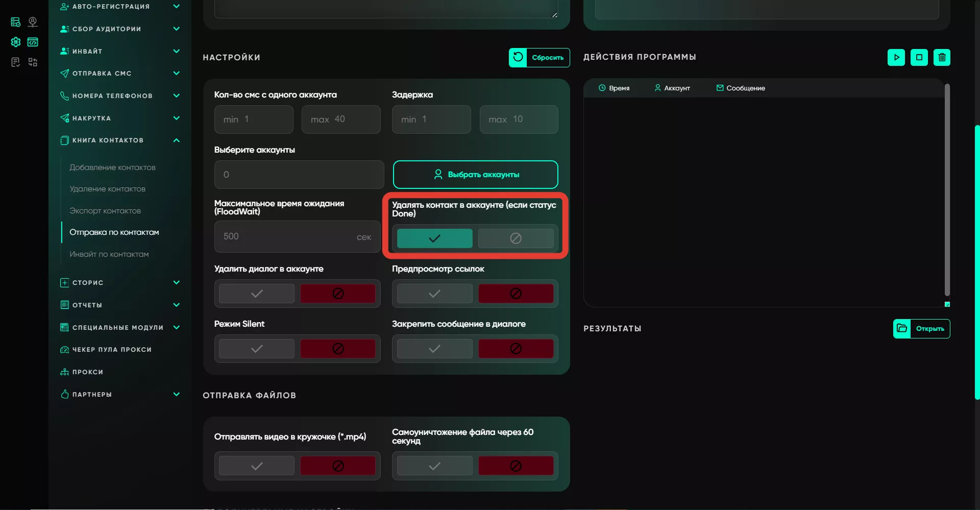Image resolution: width=980 pixels, height=510 pixels.
Task: Enable Режим Silent
Action: coord(257,349)
